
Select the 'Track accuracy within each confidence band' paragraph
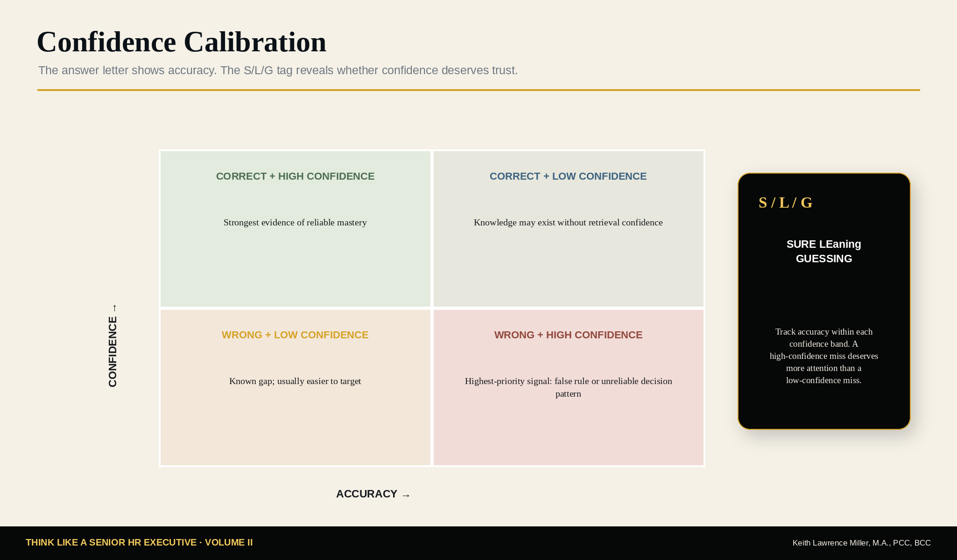[824, 356]
